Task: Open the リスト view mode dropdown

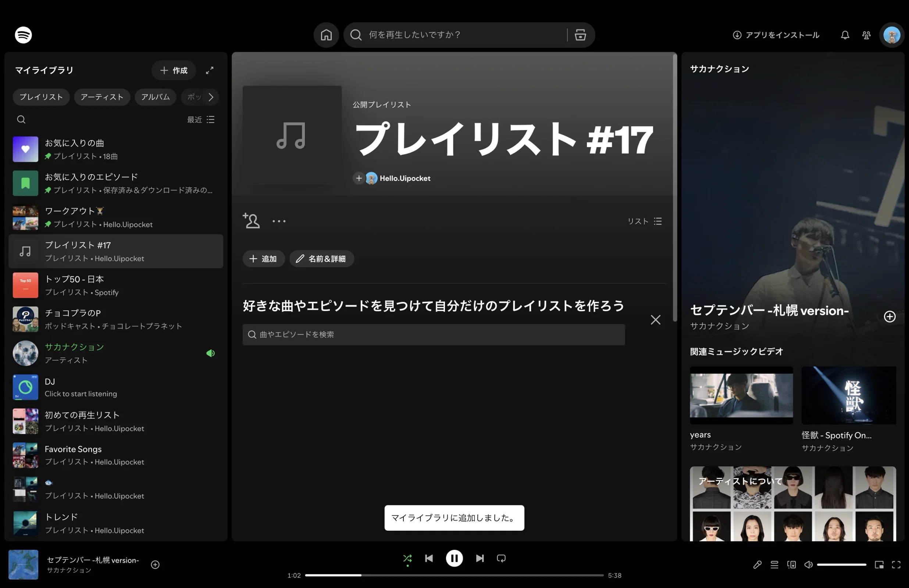Action: point(645,221)
